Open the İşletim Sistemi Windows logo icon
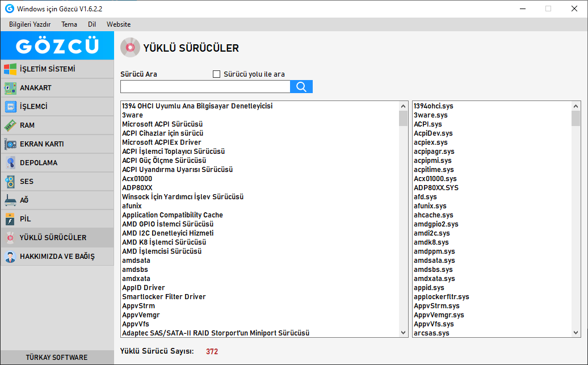 pyautogui.click(x=10, y=69)
